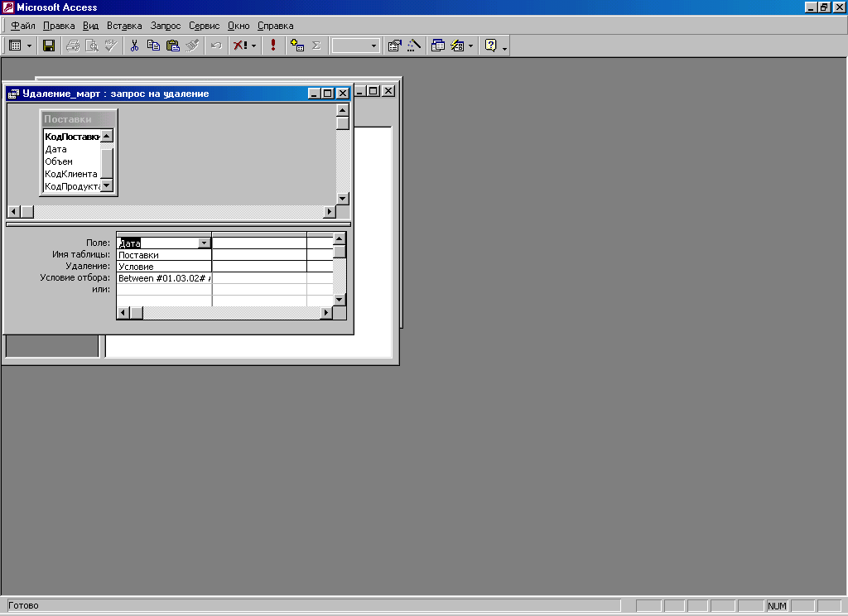
Task: Click the Between #01.03.02# criteria cell
Action: (x=164, y=278)
